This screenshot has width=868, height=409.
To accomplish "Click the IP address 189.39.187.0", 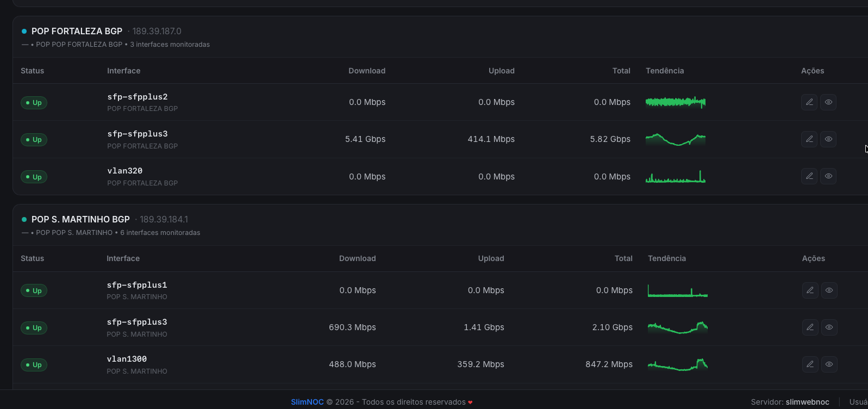I will coord(157,32).
